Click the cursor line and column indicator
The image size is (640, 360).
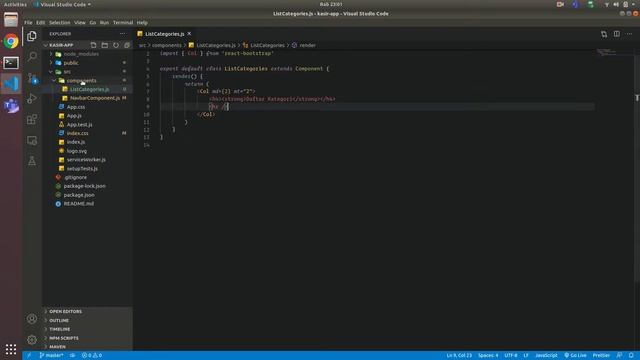[x=459, y=356]
